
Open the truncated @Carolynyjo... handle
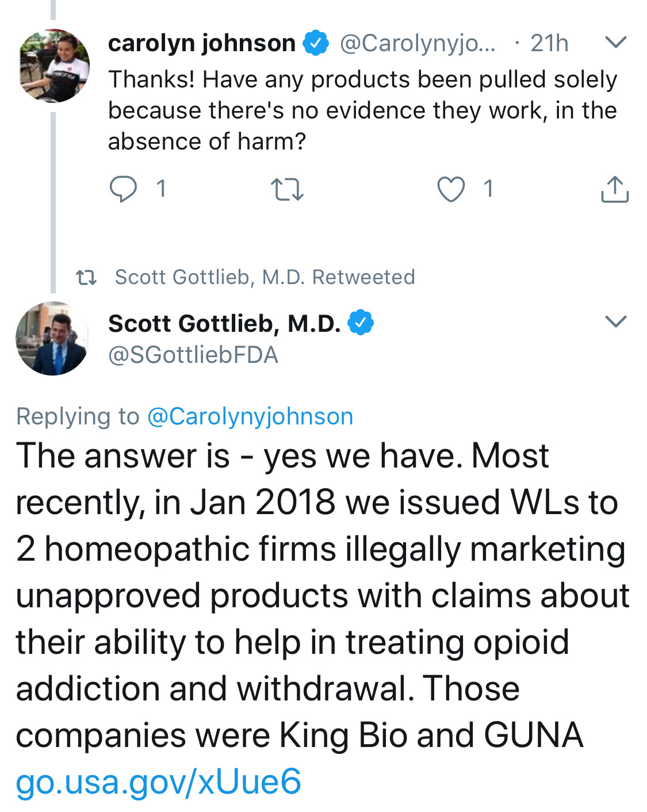point(418,43)
